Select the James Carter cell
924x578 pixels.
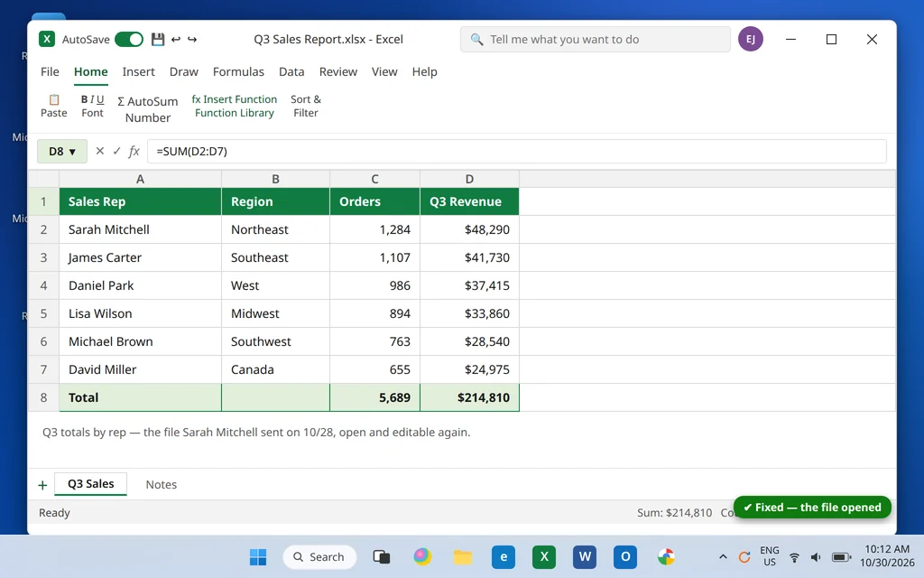tap(140, 257)
